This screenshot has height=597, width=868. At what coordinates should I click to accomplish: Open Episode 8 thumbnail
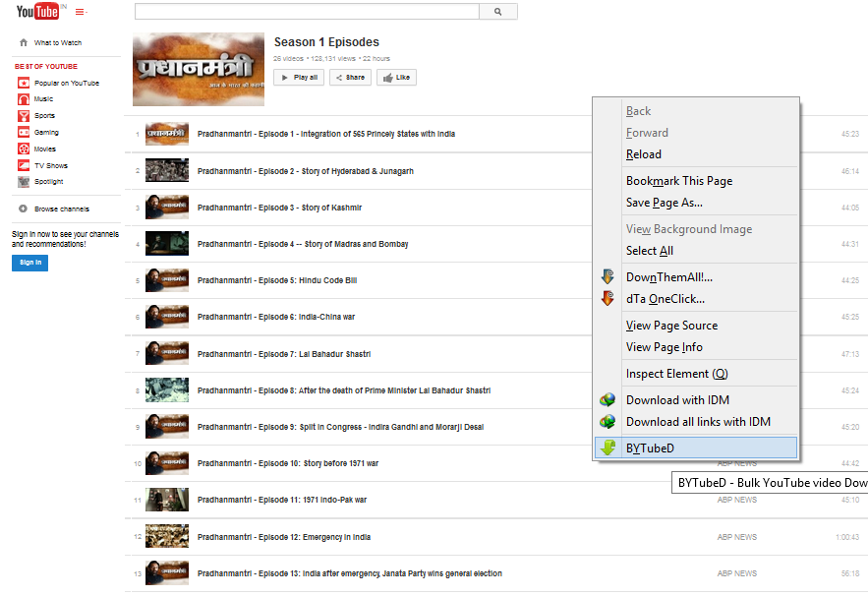[x=167, y=389]
